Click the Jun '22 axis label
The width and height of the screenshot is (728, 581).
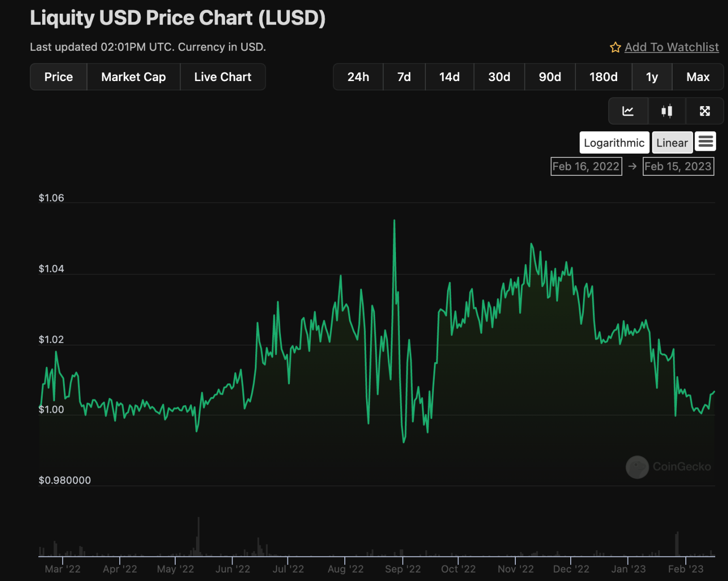[x=233, y=569]
